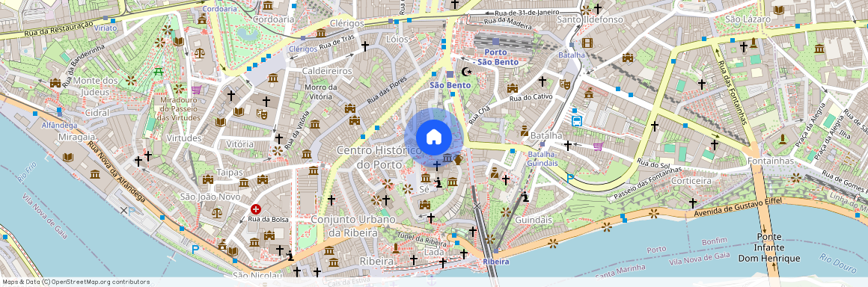Click the castle icon below Sé
Screen dimensions: 868x287
424,205
